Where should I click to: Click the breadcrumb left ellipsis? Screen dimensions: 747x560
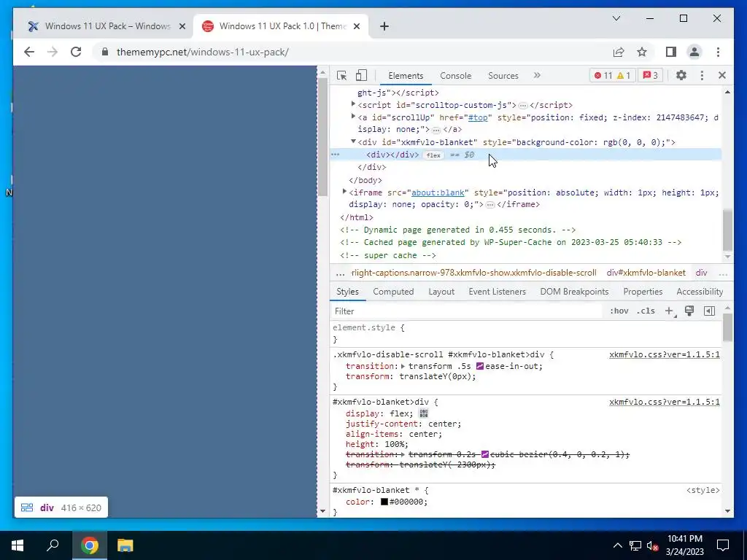[340, 273]
